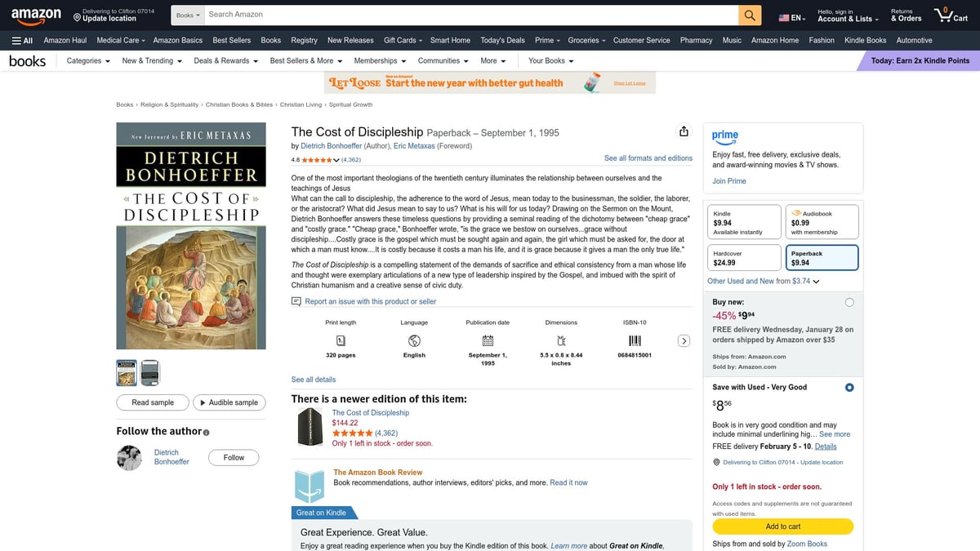The image size is (980, 551).
Task: Click the right arrow beside product details
Action: [684, 340]
